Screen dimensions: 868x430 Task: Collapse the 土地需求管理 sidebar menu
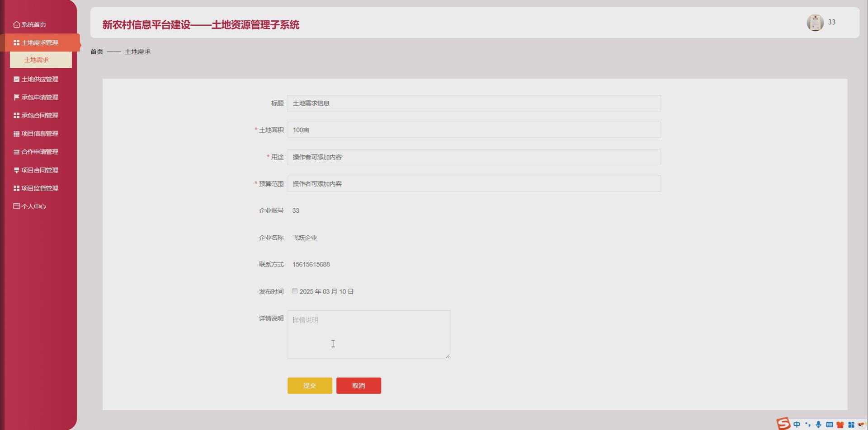click(40, 42)
